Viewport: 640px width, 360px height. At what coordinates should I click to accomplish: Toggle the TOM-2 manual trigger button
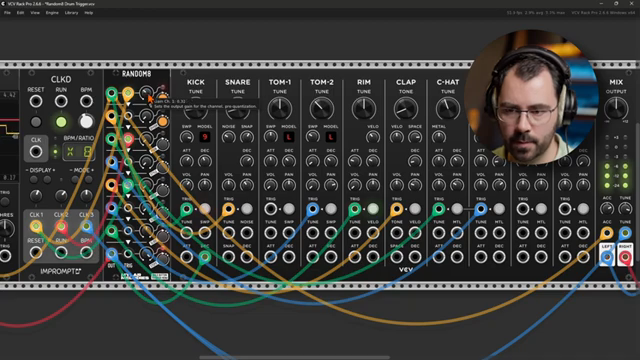[x=331, y=209]
